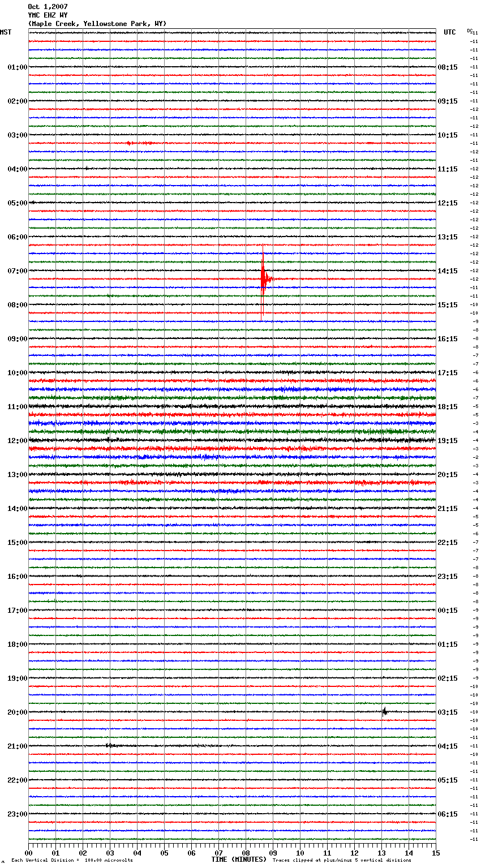Click the MST time label "17:00"

[x=18, y=611]
